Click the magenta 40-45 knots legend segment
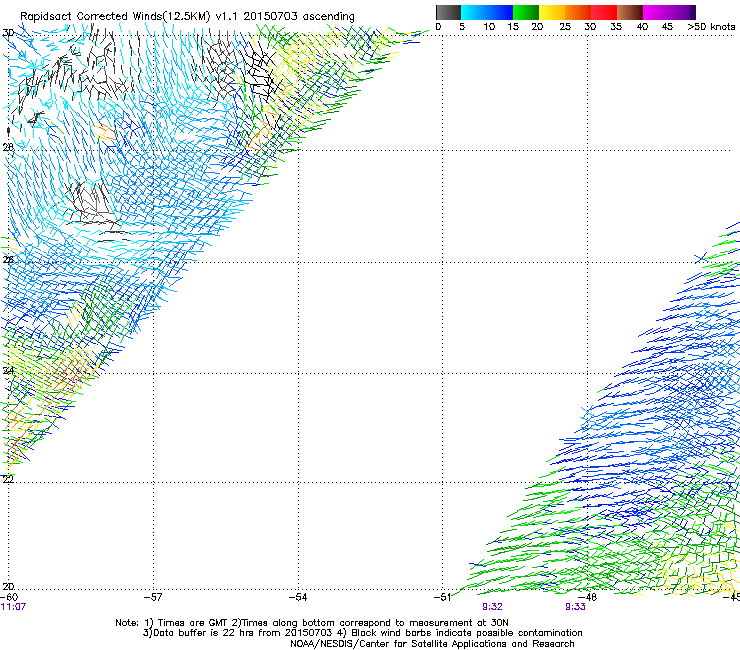This screenshot has width=740, height=650. [656, 12]
